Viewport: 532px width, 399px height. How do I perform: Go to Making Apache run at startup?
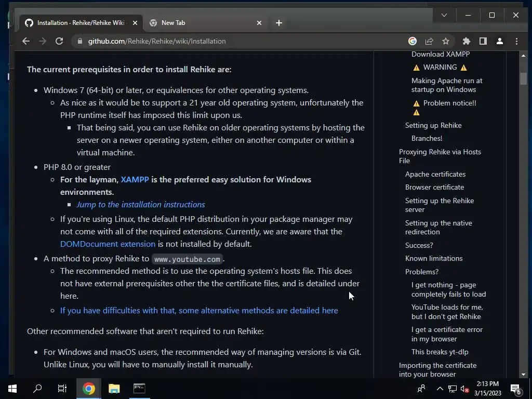(x=447, y=85)
